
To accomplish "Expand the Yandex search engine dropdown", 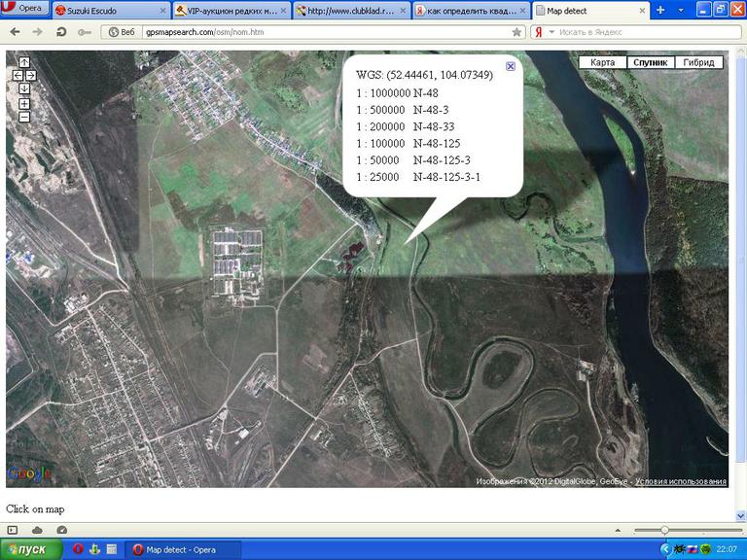I will click(x=551, y=32).
